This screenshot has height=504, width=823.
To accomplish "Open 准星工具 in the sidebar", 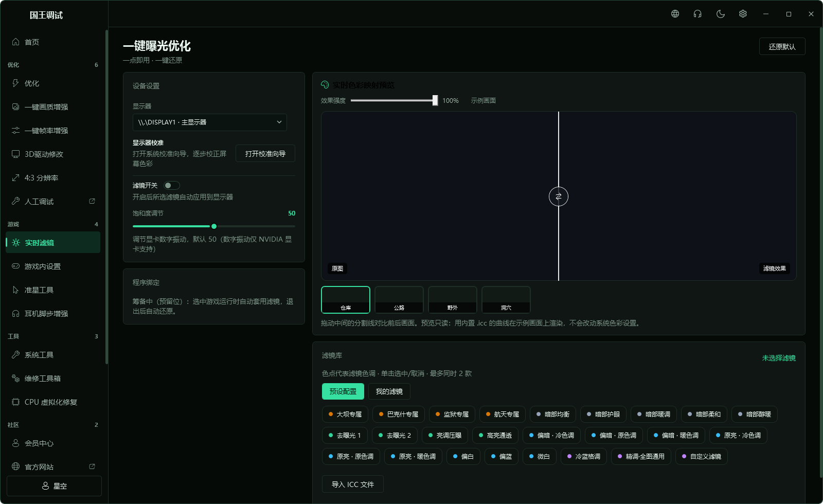I will click(x=53, y=290).
